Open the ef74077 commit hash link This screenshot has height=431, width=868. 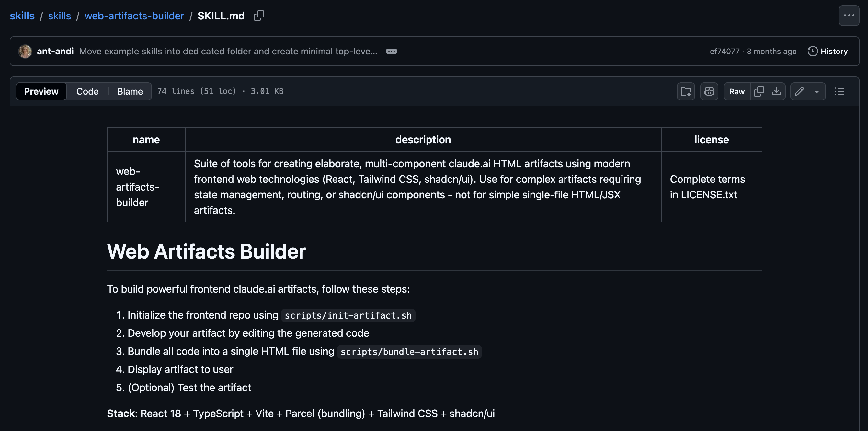[x=724, y=51]
